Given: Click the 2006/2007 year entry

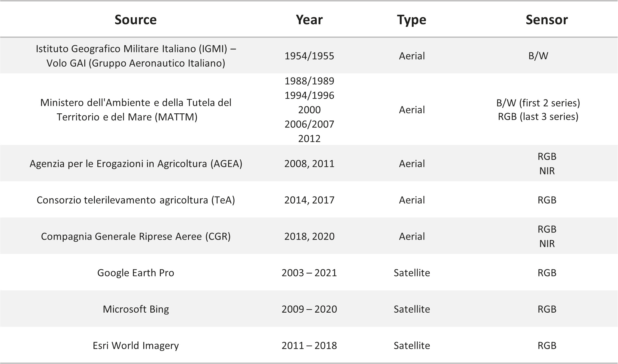Looking at the screenshot, I should [x=309, y=124].
